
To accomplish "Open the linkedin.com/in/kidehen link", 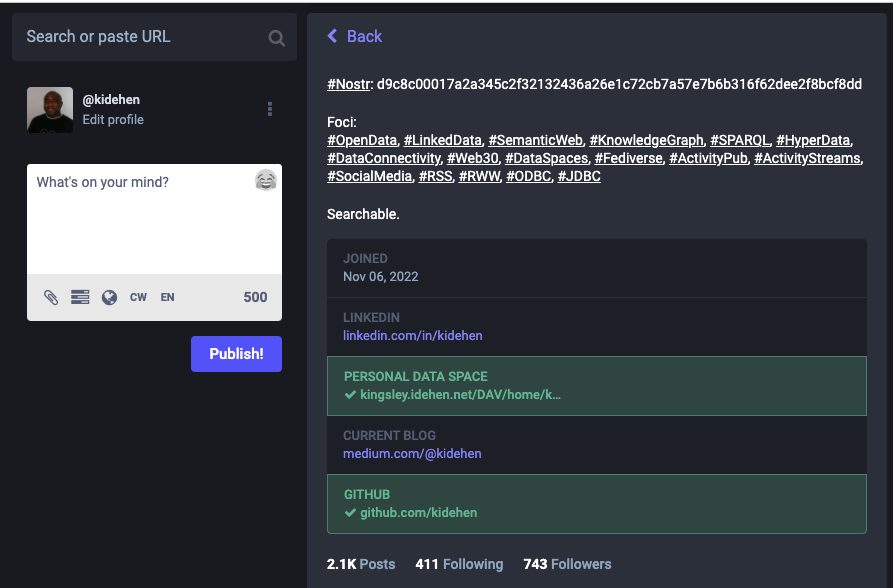I will point(412,336).
